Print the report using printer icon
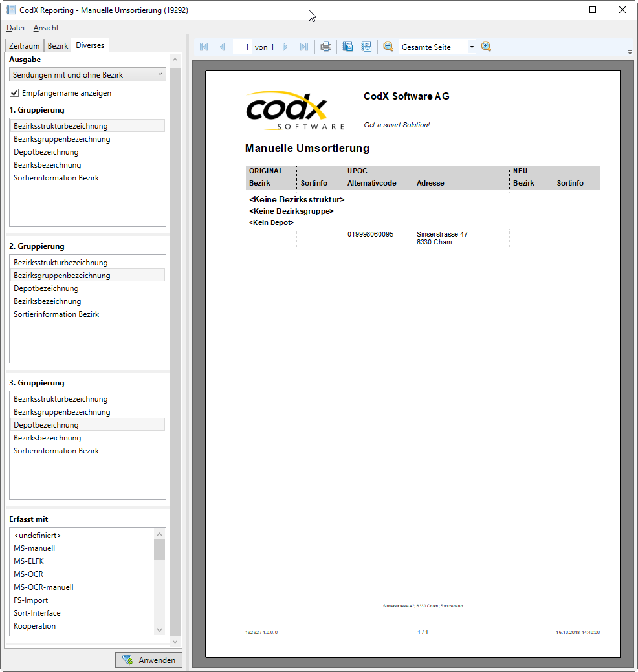This screenshot has width=638, height=672. tap(325, 47)
